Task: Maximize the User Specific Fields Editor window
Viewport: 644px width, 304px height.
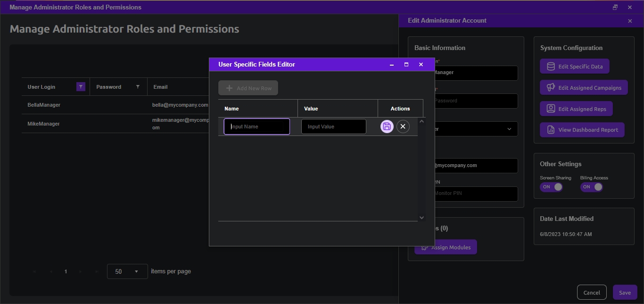Action: coord(406,65)
